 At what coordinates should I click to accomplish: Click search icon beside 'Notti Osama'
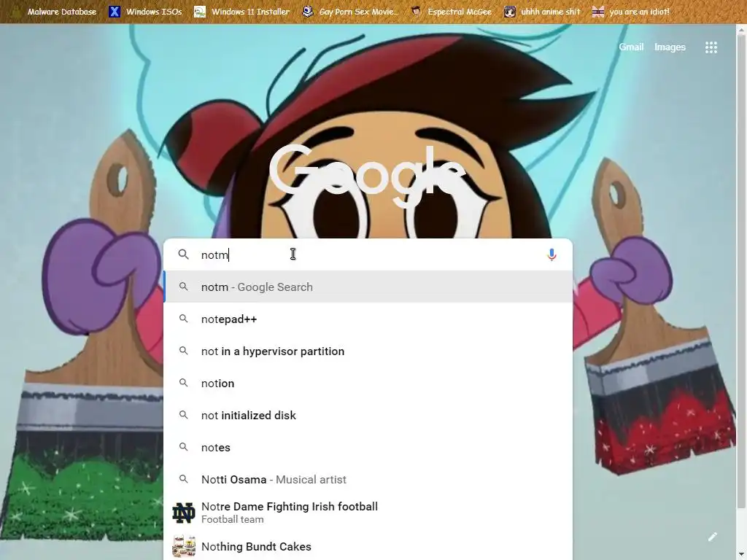pyautogui.click(x=183, y=479)
